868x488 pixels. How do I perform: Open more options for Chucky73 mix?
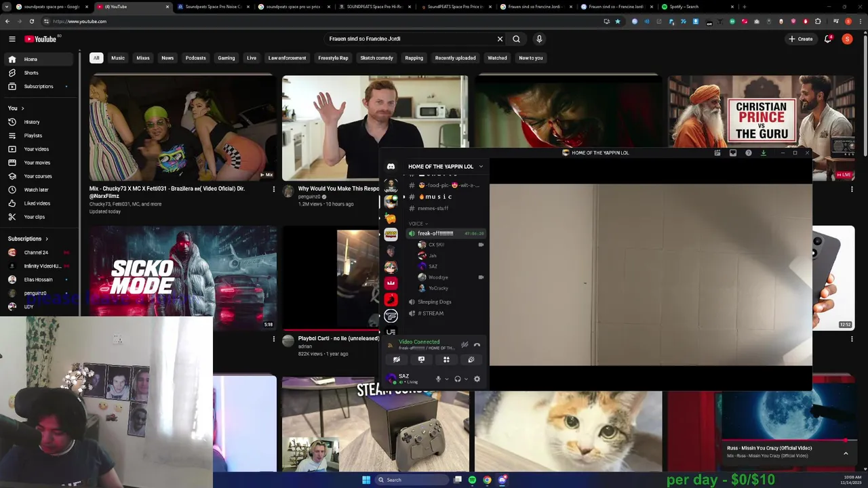(274, 189)
